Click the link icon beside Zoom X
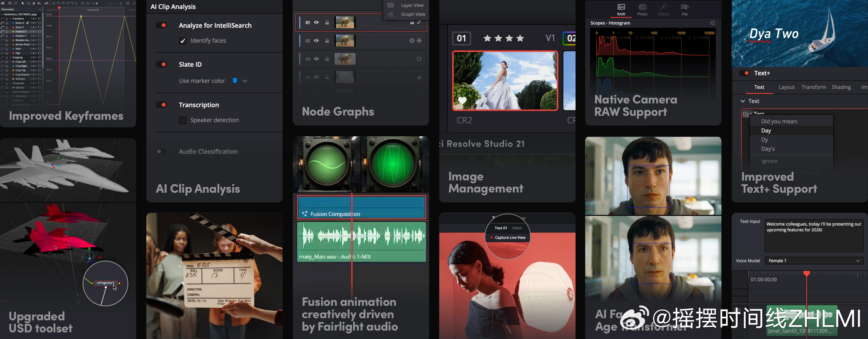This screenshot has height=339, width=868. [x=27, y=23]
